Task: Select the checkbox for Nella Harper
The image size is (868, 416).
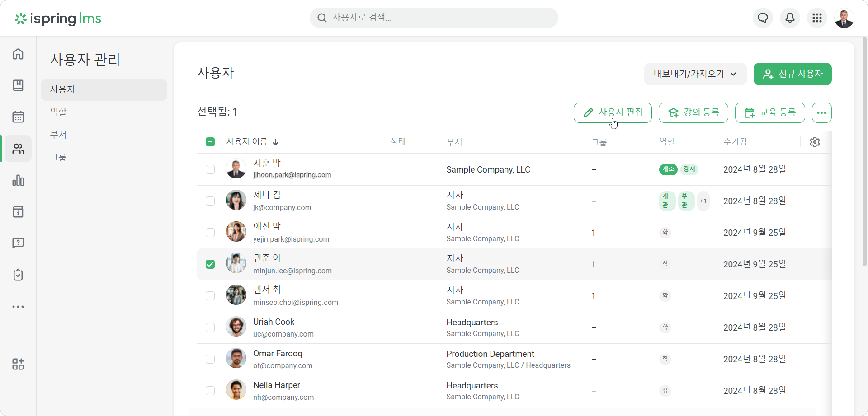Action: (210, 391)
